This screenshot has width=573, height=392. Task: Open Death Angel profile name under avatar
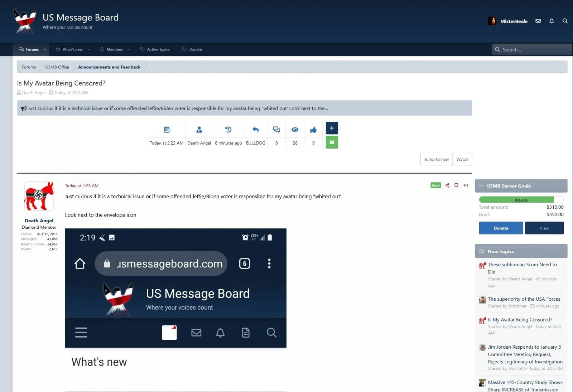(x=39, y=221)
